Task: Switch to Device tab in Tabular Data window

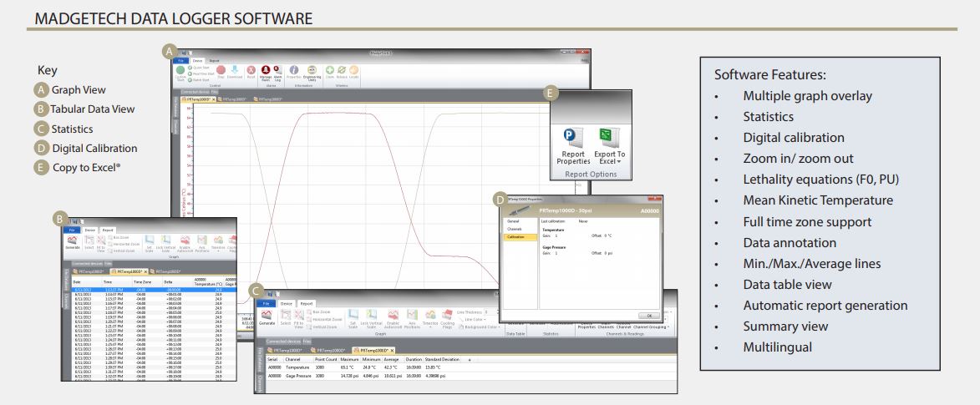Action: pyautogui.click(x=90, y=230)
